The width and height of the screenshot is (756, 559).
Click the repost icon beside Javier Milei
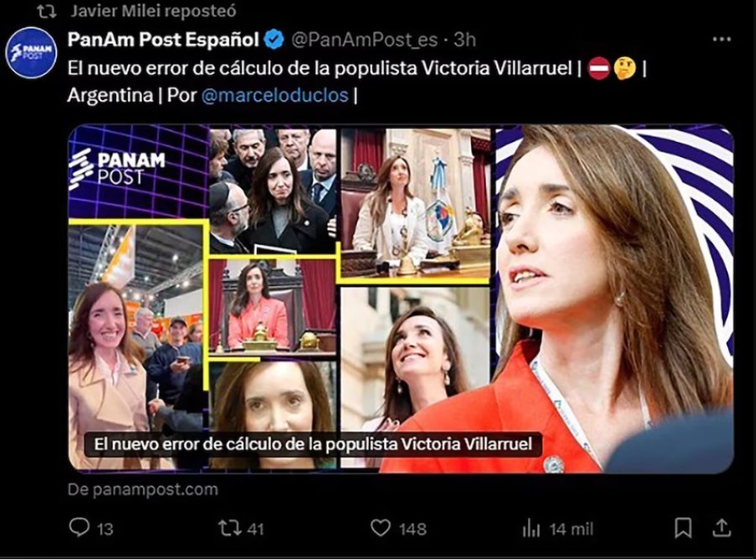coord(47,11)
